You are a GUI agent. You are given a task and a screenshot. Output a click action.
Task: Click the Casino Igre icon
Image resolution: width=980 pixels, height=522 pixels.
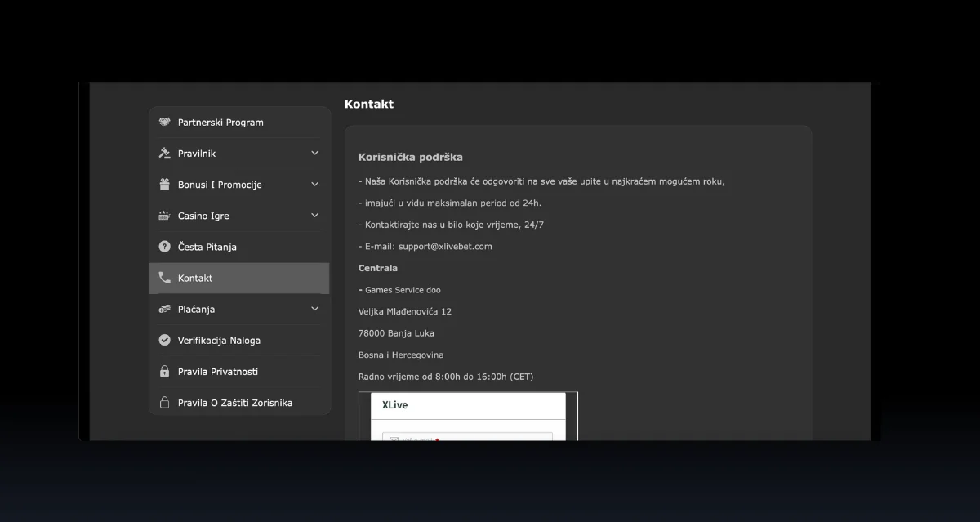[164, 216]
